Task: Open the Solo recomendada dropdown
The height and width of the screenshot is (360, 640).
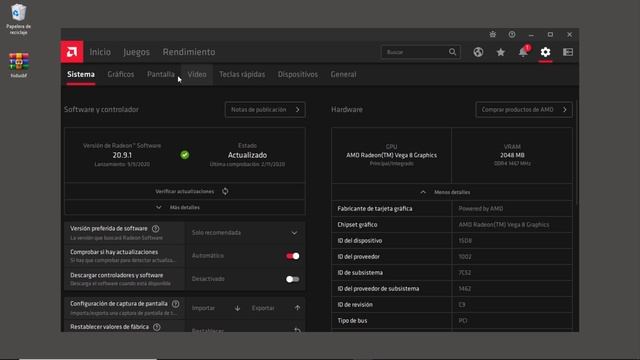Action: pyautogui.click(x=245, y=233)
